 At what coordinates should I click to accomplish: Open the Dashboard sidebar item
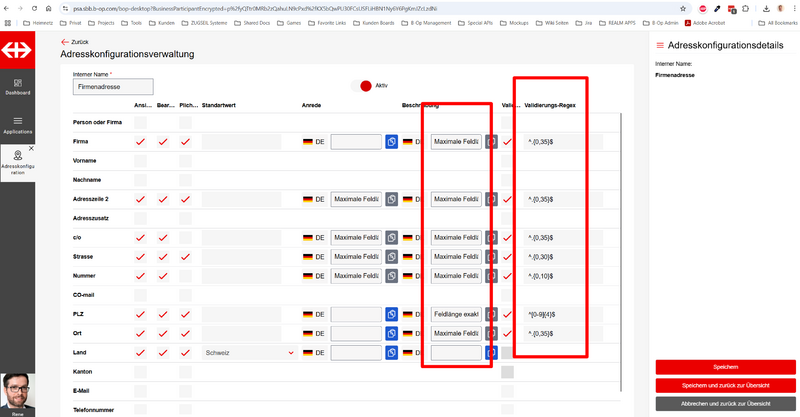tap(17, 87)
